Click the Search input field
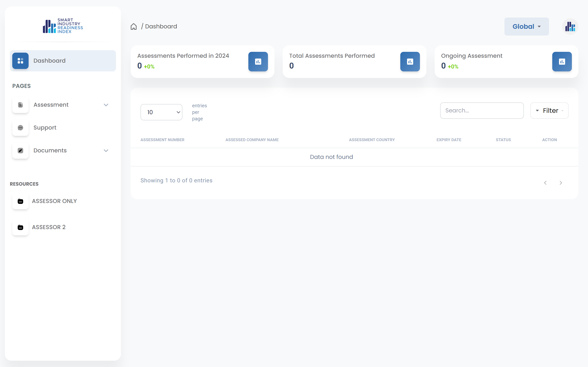The image size is (588, 367). point(482,111)
